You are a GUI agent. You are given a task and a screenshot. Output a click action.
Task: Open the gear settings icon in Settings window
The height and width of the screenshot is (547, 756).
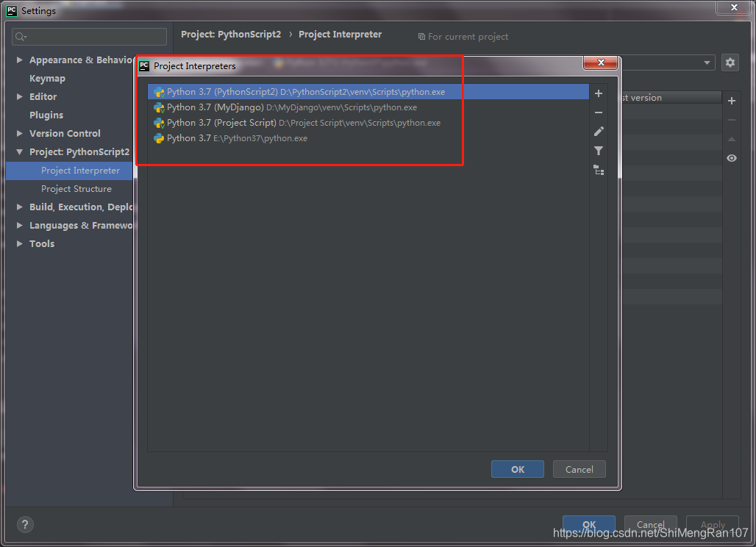730,62
